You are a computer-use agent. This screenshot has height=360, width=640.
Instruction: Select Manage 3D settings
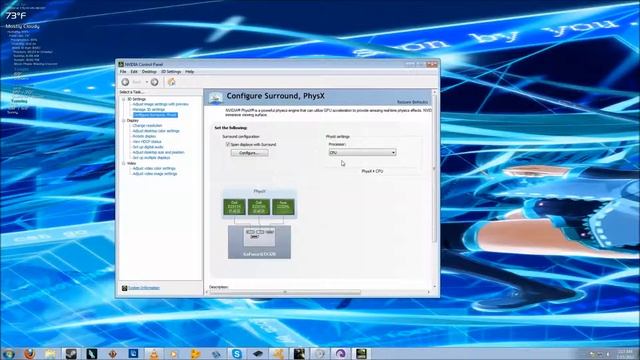(x=149, y=110)
